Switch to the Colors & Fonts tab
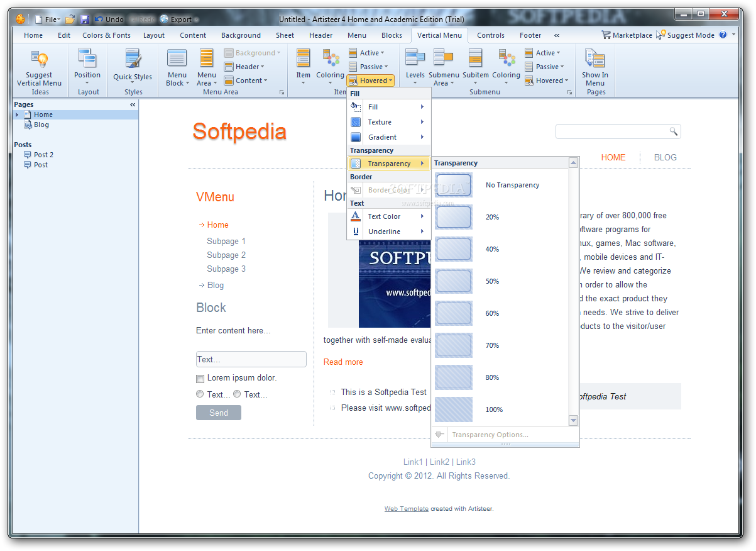756x551 pixels. 106,35
